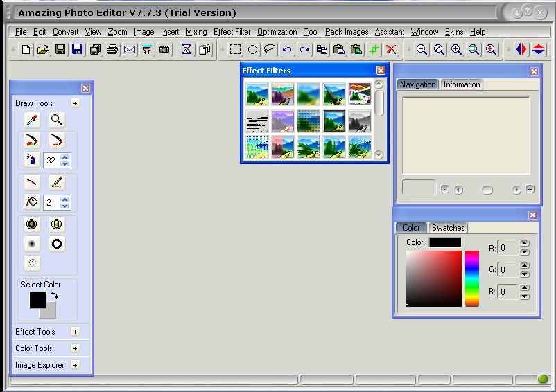
Task: Click the black floppy Save icon
Action: 60,50
